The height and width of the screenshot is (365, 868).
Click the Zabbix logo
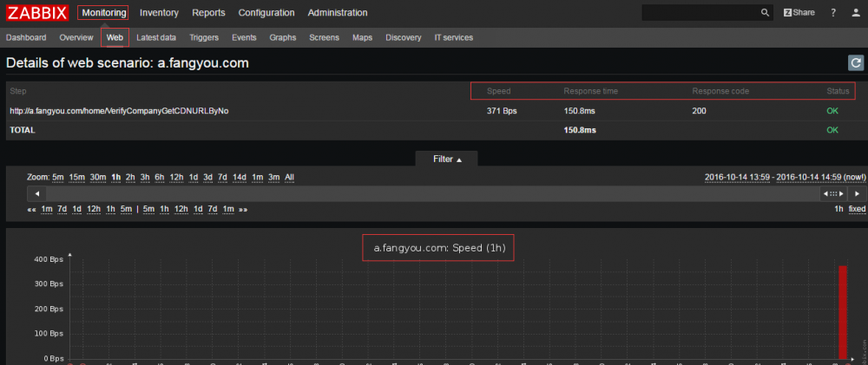[37, 12]
